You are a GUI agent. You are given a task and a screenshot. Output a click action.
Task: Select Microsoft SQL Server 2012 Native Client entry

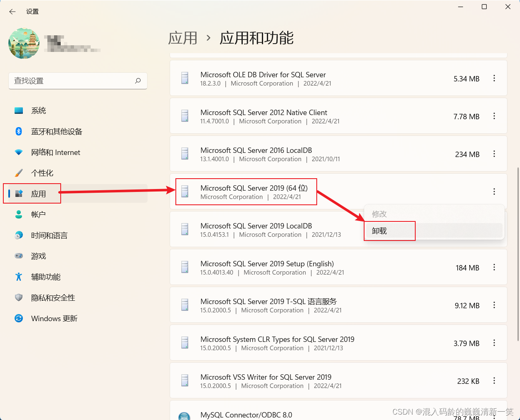(x=338, y=116)
